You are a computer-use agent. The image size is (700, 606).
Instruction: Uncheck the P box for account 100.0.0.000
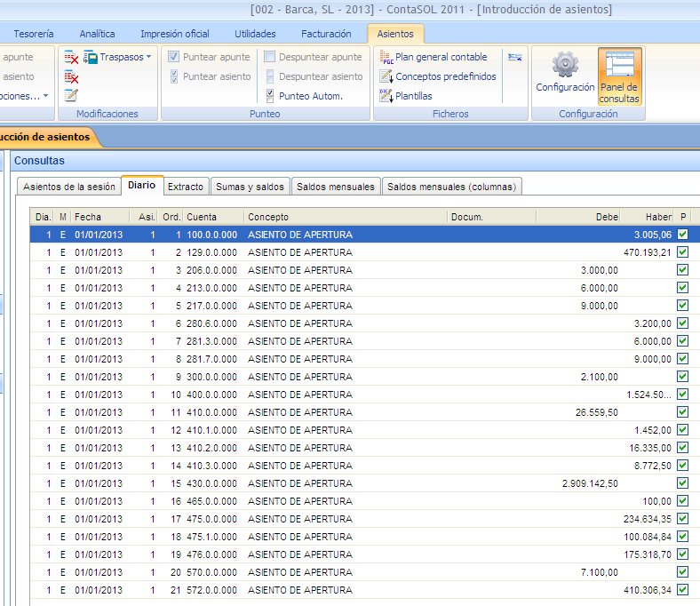click(682, 235)
